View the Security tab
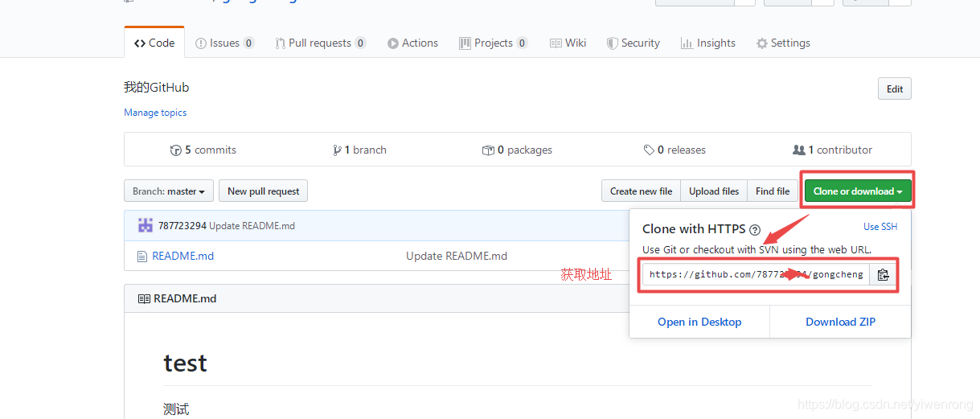This screenshot has height=419, width=980. pyautogui.click(x=633, y=43)
